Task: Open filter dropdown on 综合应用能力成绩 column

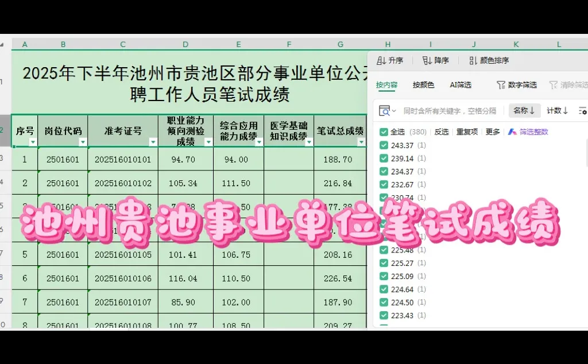Action: point(259,142)
